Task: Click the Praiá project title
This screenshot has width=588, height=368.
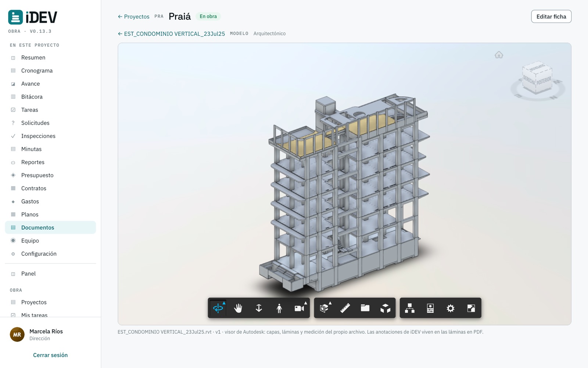Action: click(180, 16)
